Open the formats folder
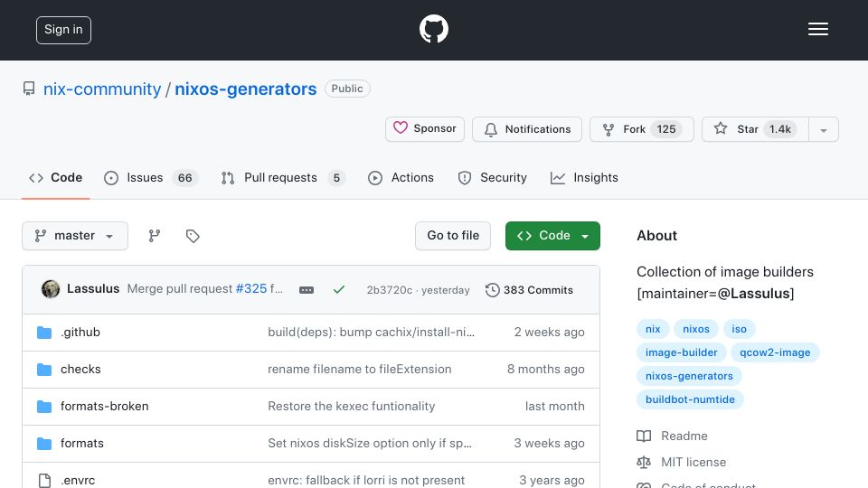 coord(82,443)
